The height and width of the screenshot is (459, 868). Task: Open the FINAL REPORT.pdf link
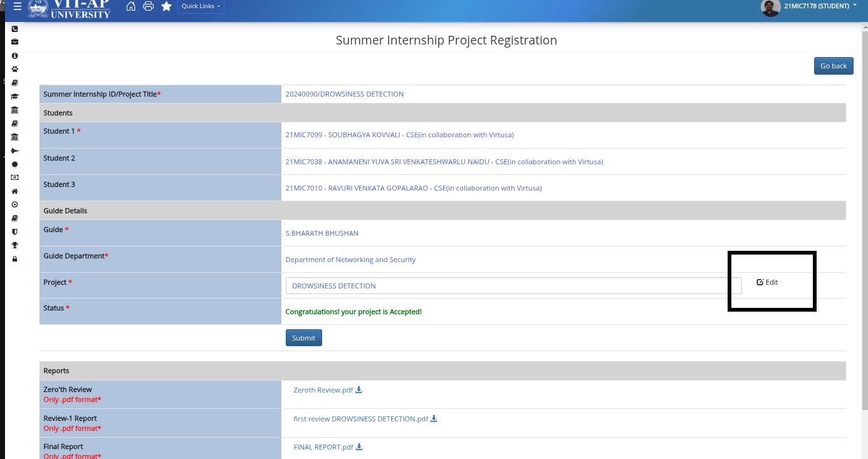tap(323, 447)
